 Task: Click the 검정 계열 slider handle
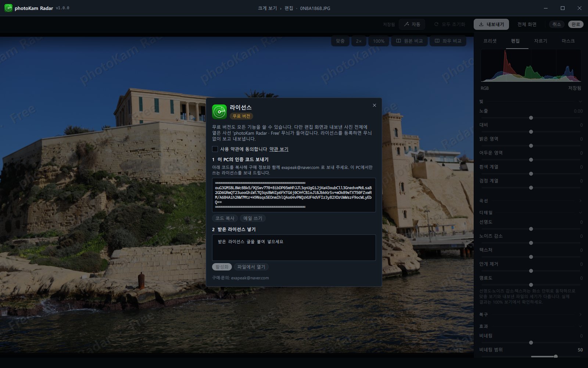[531, 188]
